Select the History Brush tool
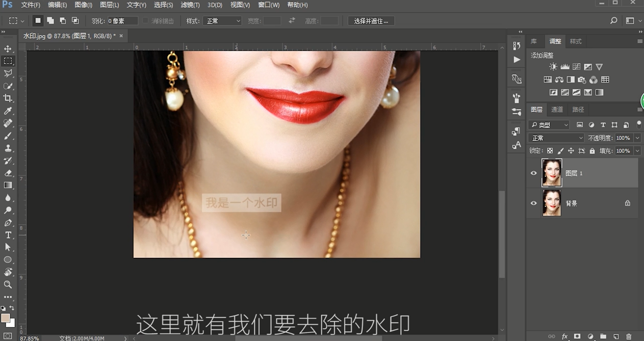Image resolution: width=644 pixels, height=341 pixels. [x=8, y=161]
